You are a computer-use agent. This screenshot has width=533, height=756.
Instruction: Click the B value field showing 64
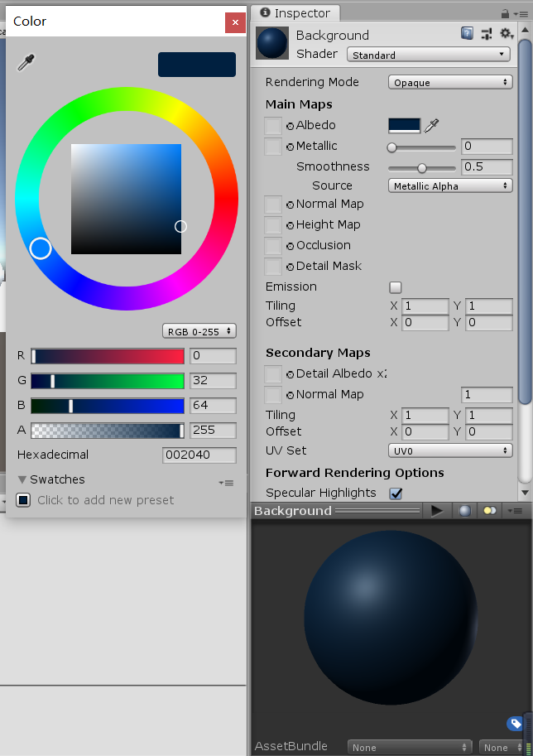point(213,406)
